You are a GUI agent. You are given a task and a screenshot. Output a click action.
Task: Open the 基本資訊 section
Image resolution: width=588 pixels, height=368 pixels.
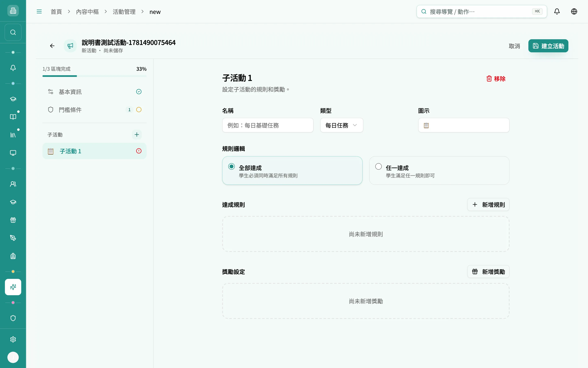pyautogui.click(x=95, y=92)
